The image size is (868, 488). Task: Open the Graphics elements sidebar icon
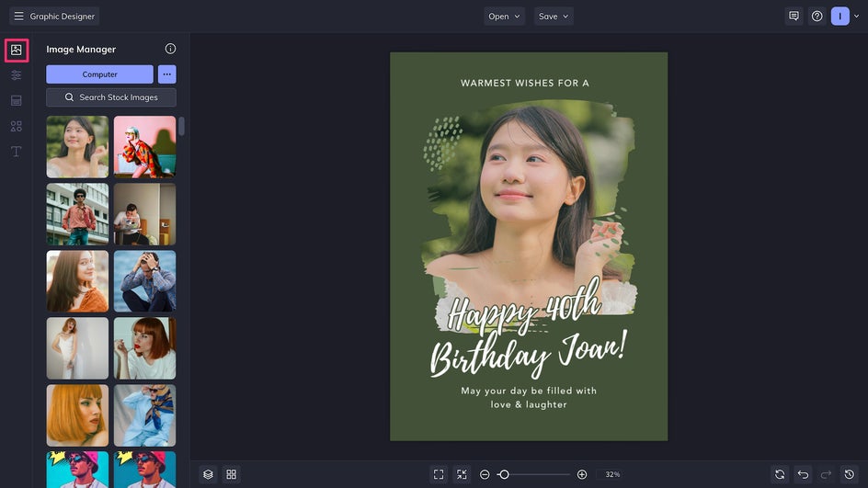(x=16, y=126)
